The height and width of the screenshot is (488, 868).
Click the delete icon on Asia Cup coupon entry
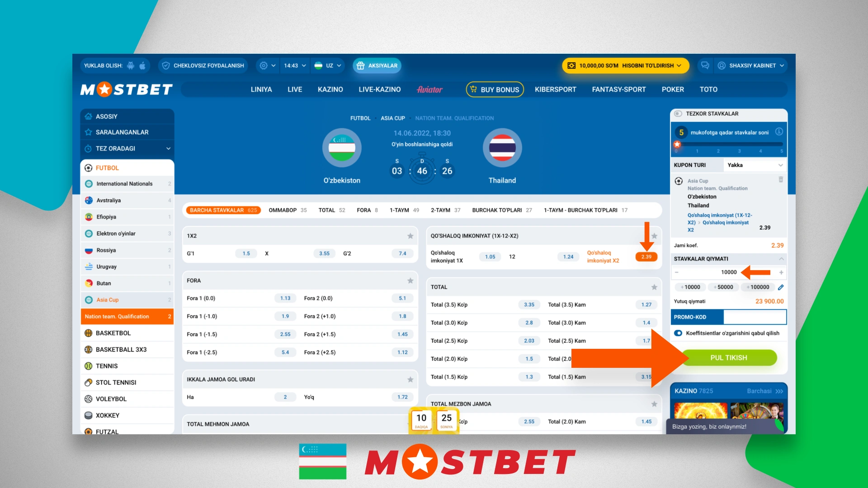pos(781,179)
